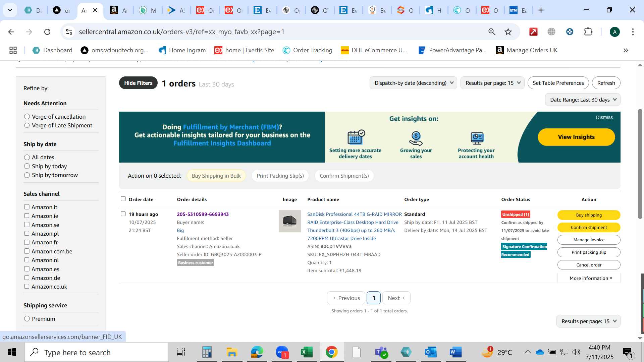Open Outlook from the taskbar
644x362 pixels.
[x=431, y=352]
